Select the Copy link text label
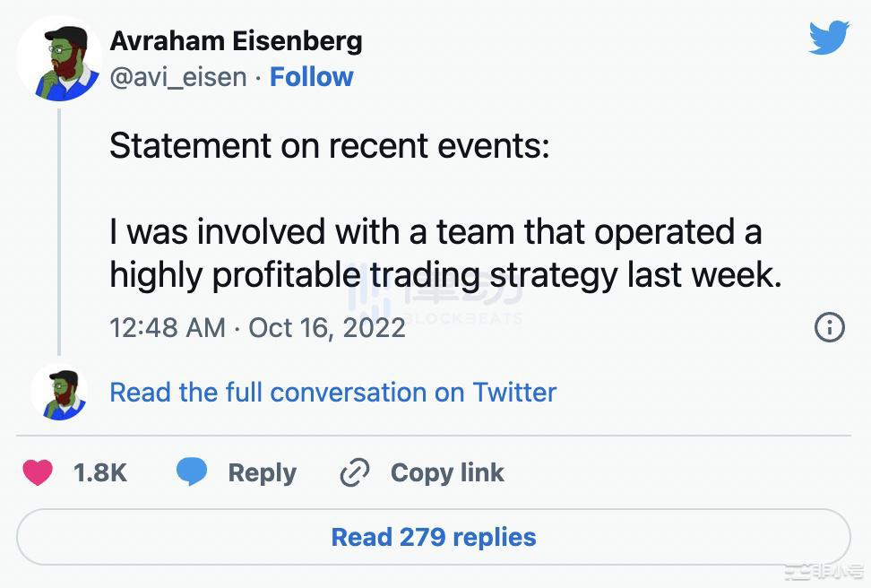 pos(447,473)
